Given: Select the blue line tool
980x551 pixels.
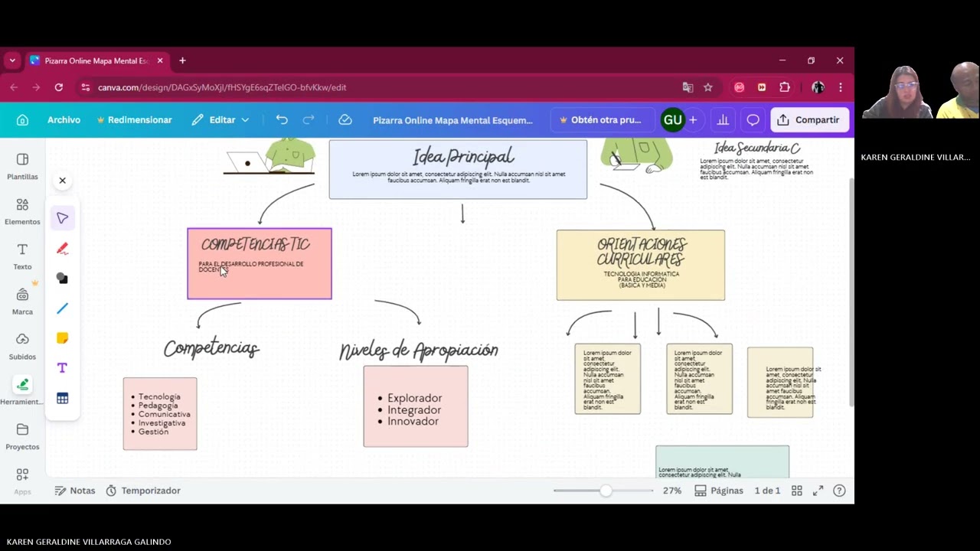Looking at the screenshot, I should tap(63, 308).
